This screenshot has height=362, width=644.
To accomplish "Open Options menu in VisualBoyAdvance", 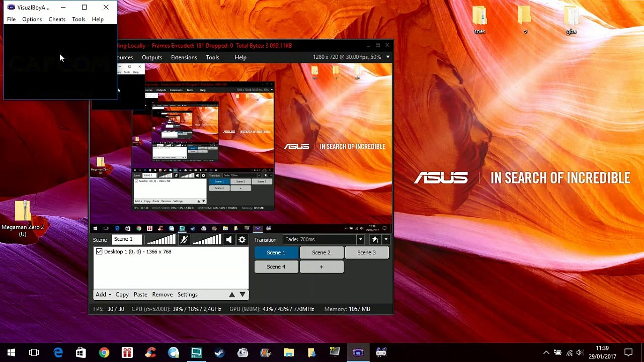I will click(32, 19).
